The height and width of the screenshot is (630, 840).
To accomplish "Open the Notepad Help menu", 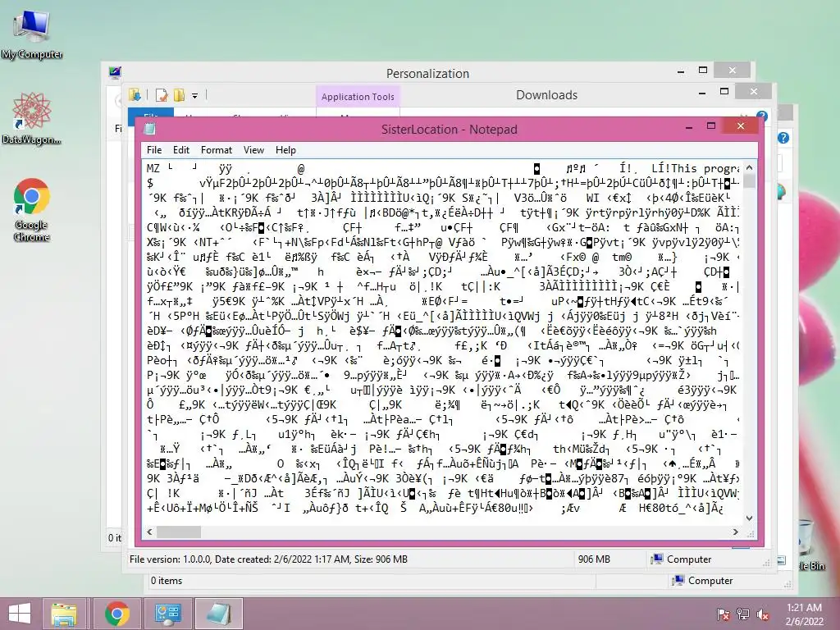I will point(285,150).
